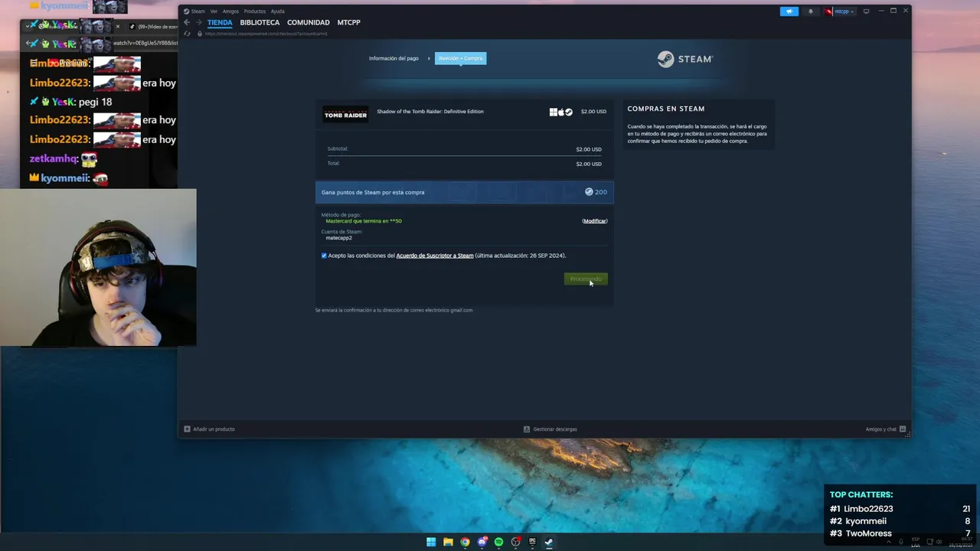980x551 pixels.
Task: Open the Amigos menu
Action: (x=230, y=11)
